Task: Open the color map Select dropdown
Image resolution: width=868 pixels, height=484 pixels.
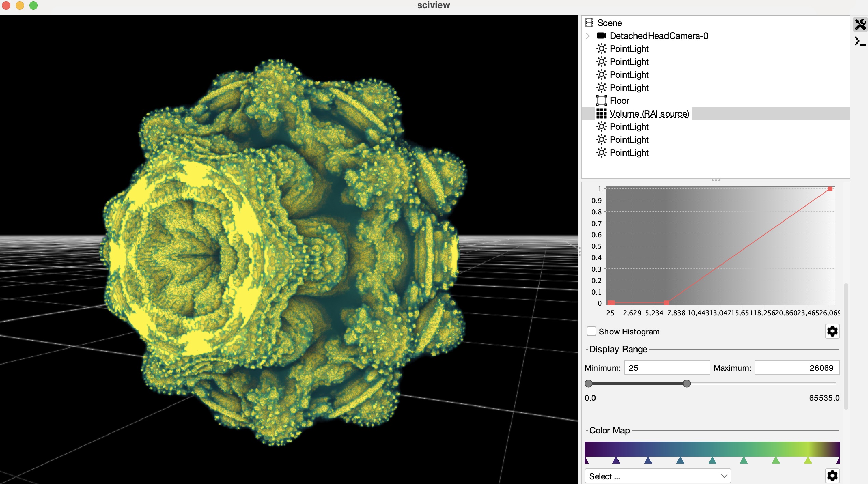Action: pos(658,476)
